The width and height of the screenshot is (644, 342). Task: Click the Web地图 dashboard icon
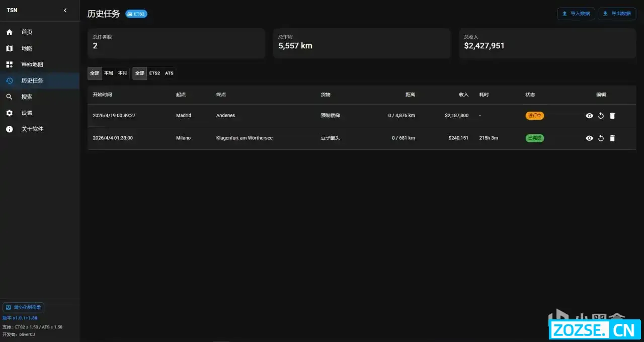click(x=9, y=64)
